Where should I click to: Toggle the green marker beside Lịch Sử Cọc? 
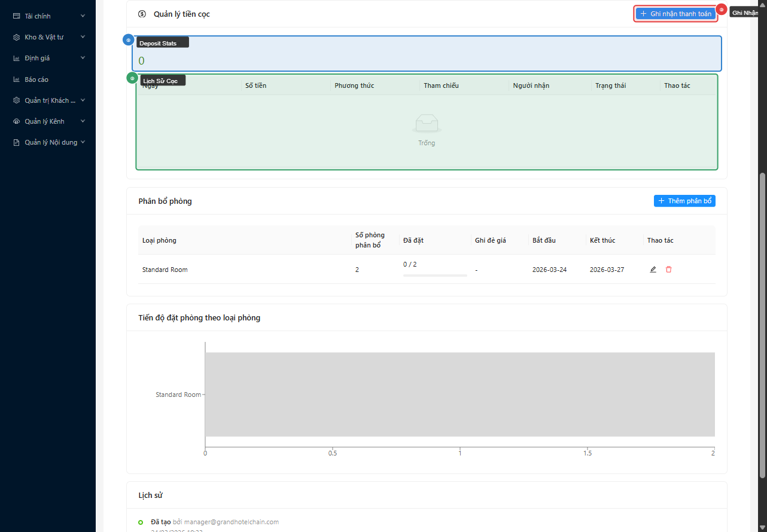tap(132, 78)
